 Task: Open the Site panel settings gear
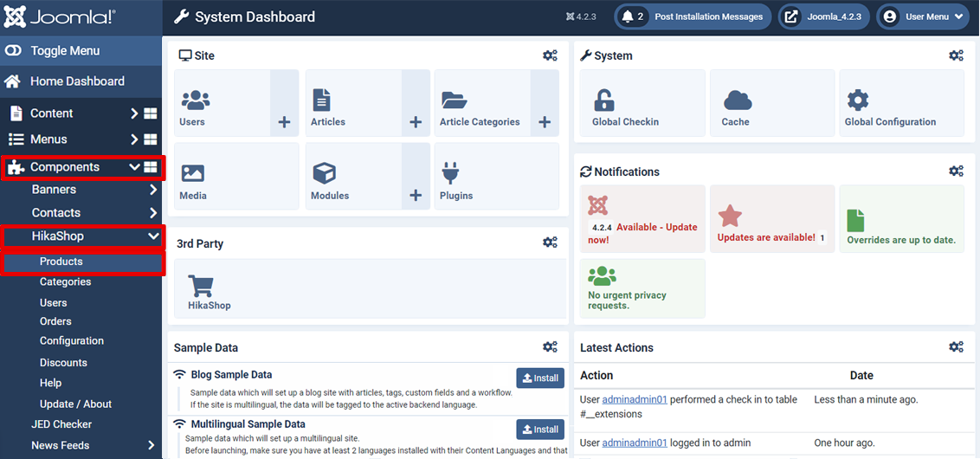[x=550, y=55]
